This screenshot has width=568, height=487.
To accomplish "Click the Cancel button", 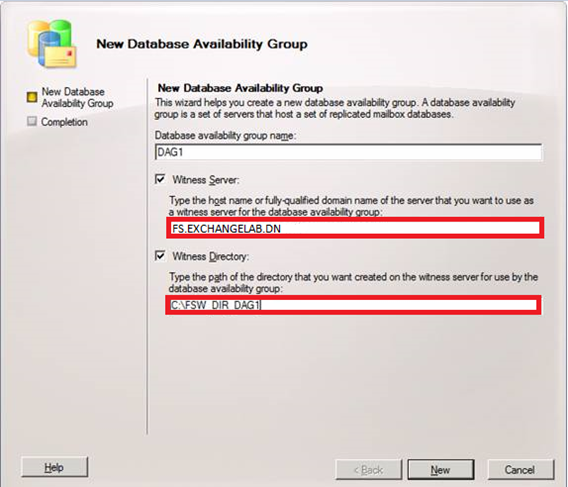I will 520,470.
